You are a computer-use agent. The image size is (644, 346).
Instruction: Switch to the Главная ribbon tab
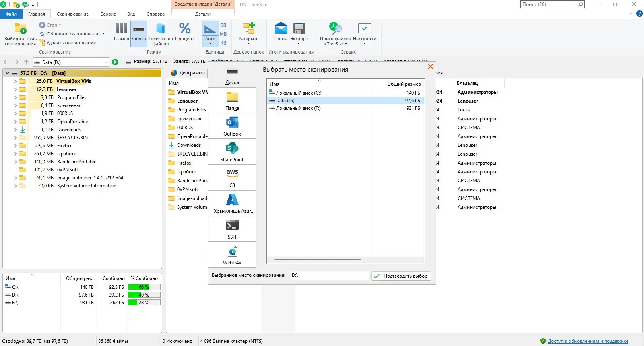37,14
